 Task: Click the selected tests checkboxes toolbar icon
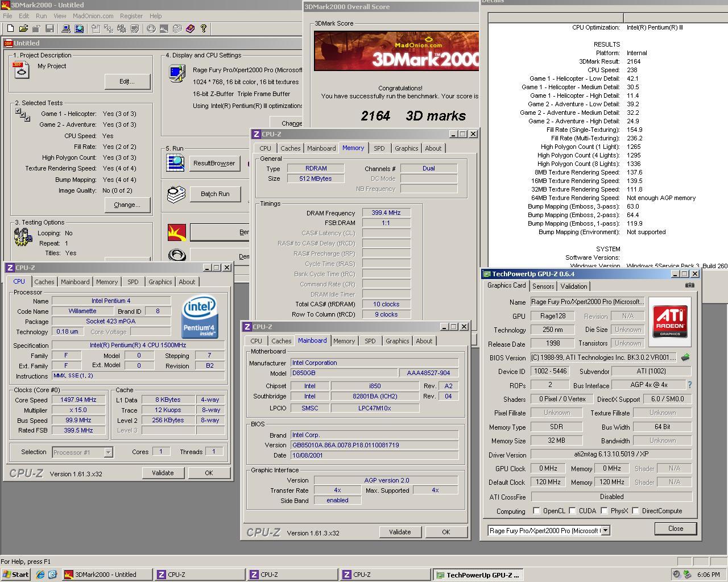[x=107, y=28]
